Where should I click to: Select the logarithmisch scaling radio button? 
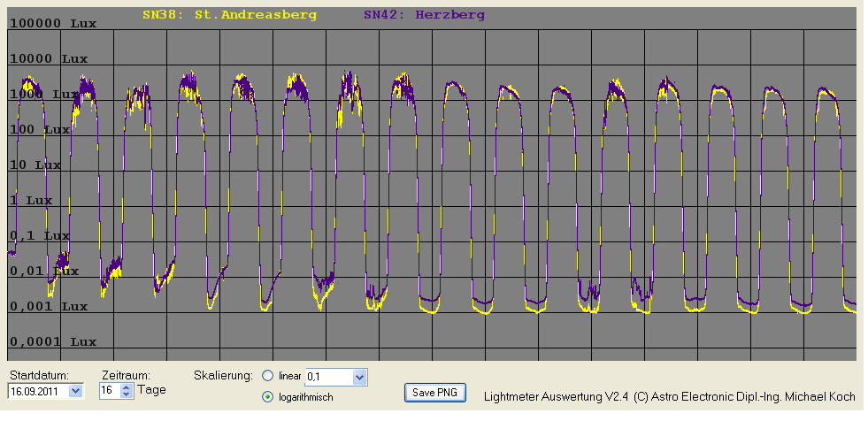(x=267, y=396)
